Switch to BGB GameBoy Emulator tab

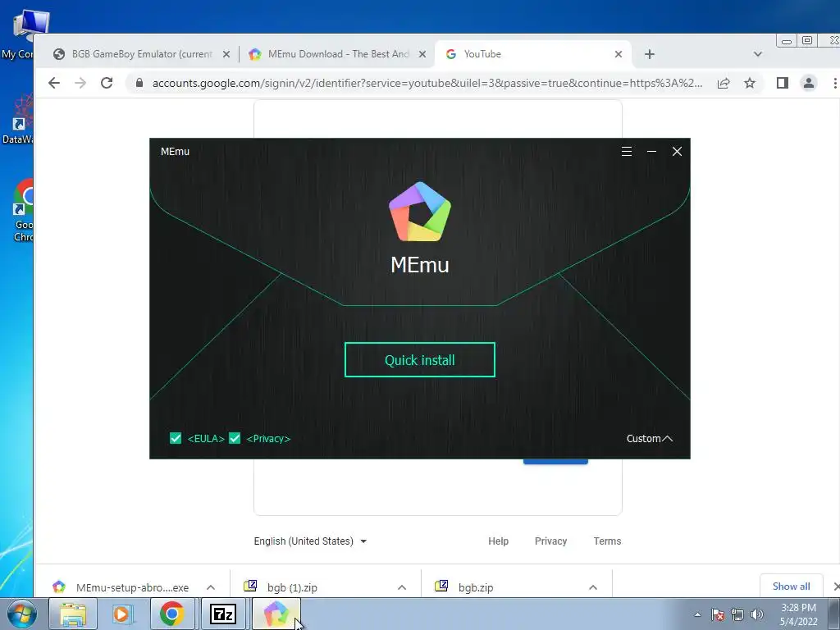(x=142, y=54)
